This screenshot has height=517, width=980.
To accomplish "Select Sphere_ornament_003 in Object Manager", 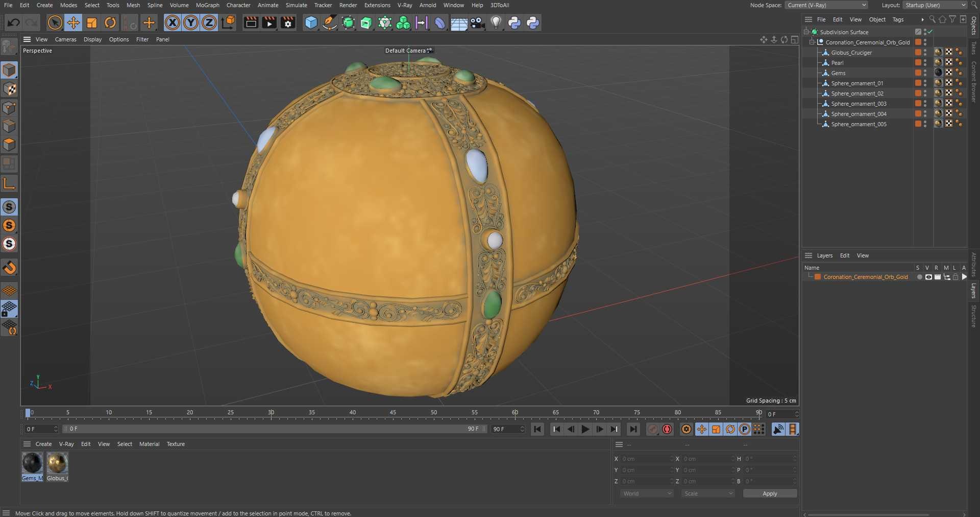I will click(859, 104).
